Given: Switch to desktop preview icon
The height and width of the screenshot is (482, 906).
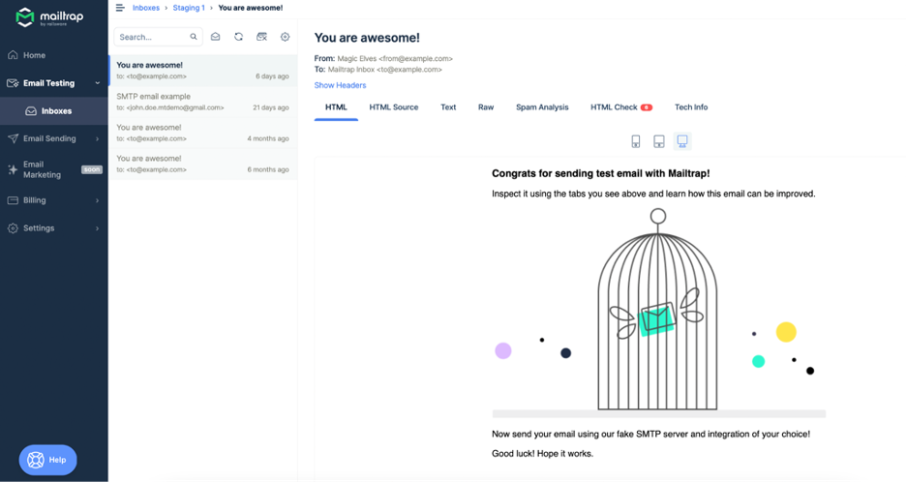Looking at the screenshot, I should tap(682, 141).
